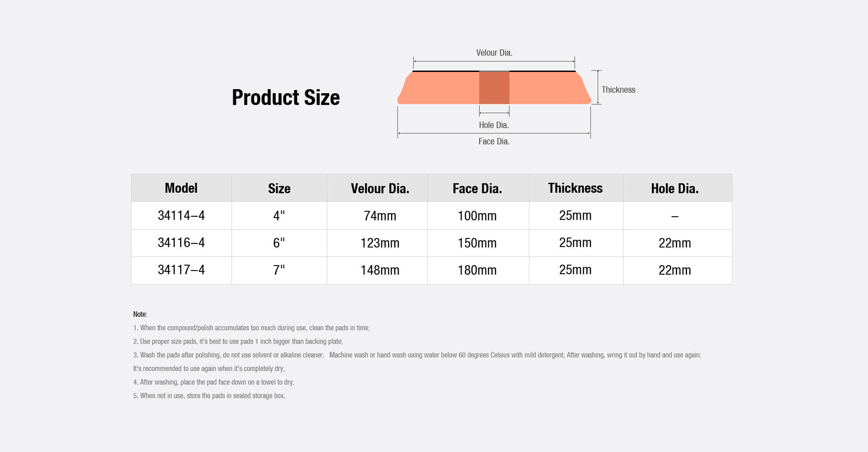The height and width of the screenshot is (452, 868).
Task: Click the 7" size cell
Action: coord(279,270)
